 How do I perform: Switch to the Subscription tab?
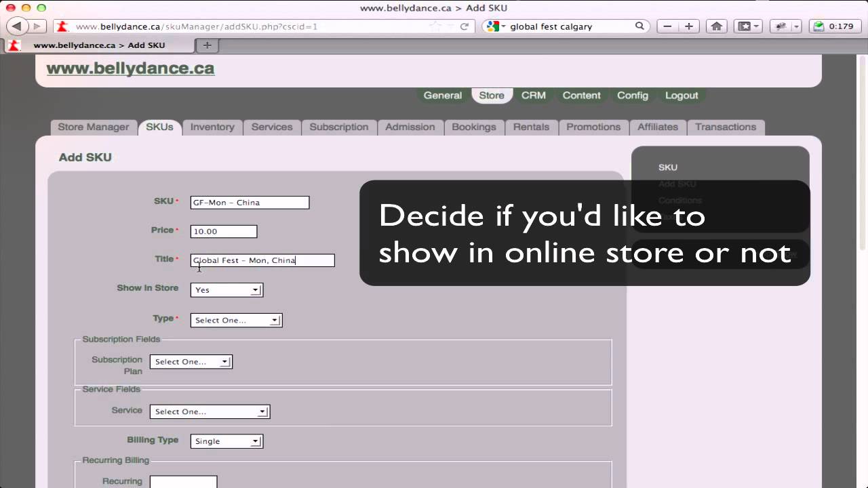click(339, 127)
